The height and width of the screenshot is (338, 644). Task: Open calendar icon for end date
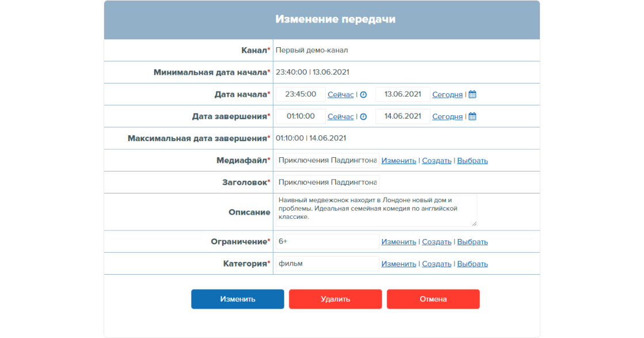point(472,116)
